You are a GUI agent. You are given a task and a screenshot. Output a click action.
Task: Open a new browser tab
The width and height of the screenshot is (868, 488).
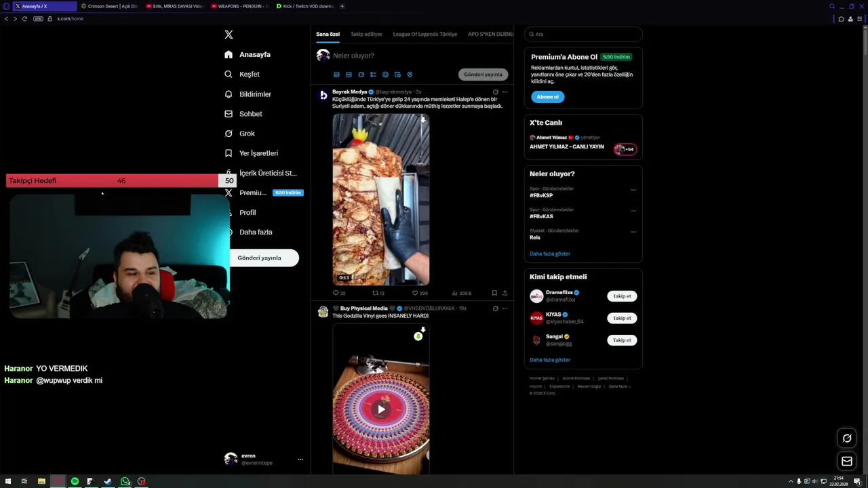coord(342,6)
